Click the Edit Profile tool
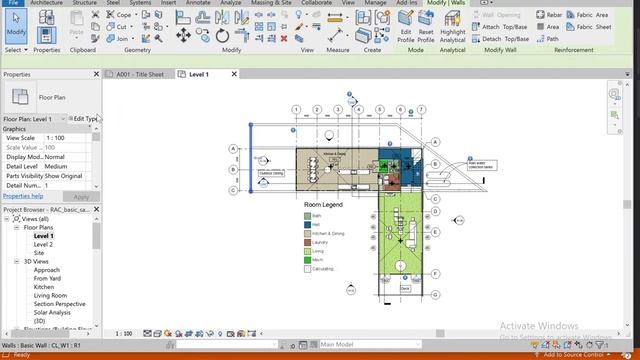This screenshot has width=640, height=360. [x=406, y=27]
